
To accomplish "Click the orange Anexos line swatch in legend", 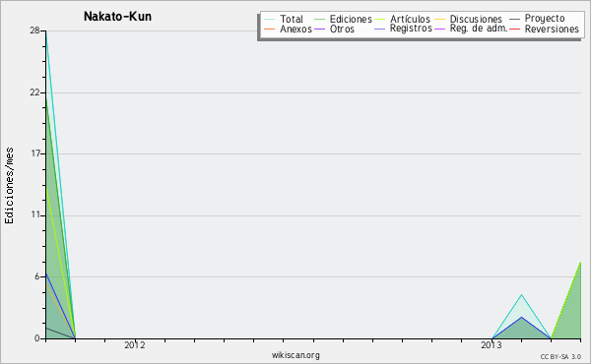I will (x=270, y=29).
